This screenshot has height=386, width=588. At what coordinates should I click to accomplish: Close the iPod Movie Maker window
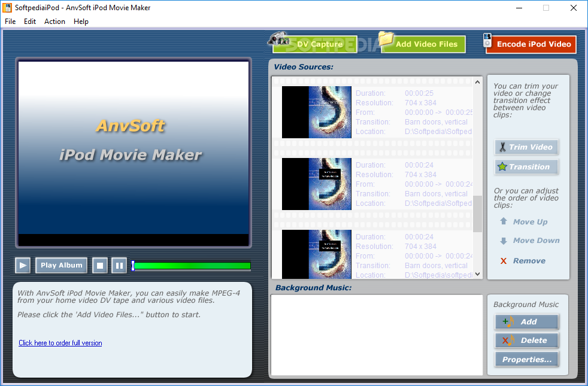tap(574, 8)
